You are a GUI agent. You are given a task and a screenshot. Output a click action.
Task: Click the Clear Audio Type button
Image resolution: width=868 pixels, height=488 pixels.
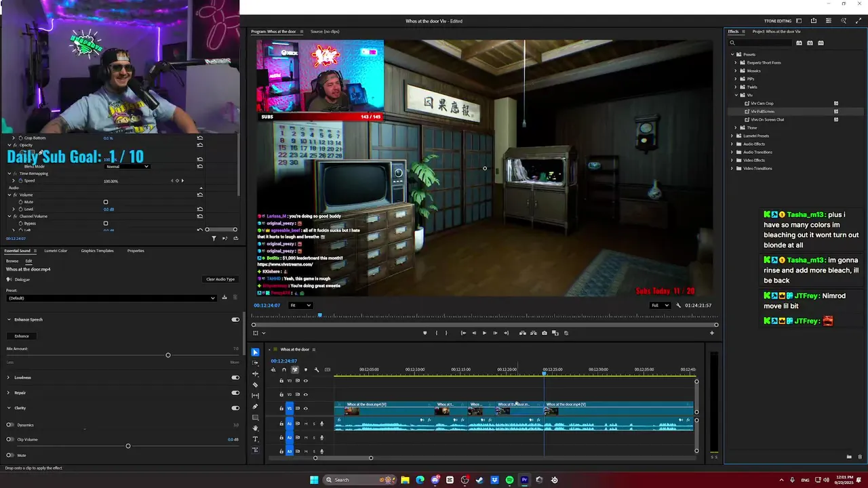(x=221, y=279)
